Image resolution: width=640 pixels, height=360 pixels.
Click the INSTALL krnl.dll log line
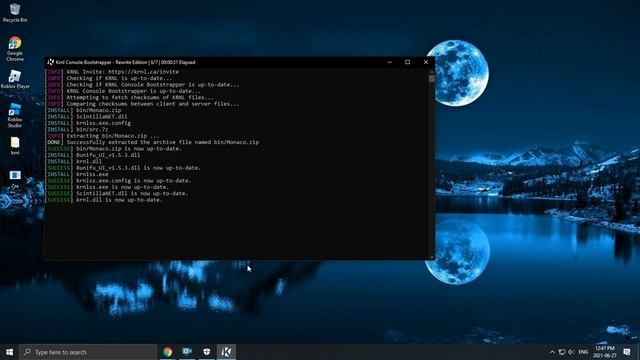coord(73,162)
